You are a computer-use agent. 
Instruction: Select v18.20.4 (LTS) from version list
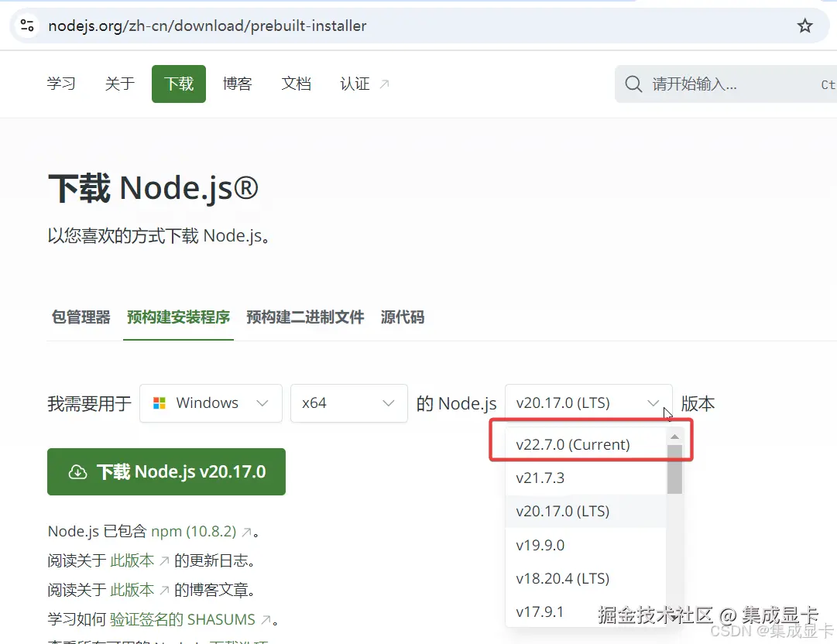click(585, 578)
